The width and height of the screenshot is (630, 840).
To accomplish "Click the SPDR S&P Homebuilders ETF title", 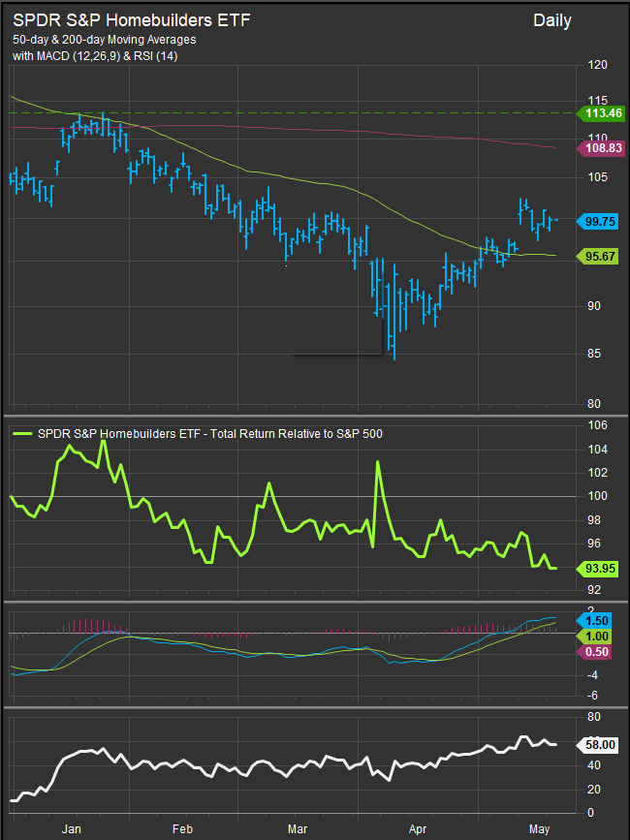I will [131, 20].
